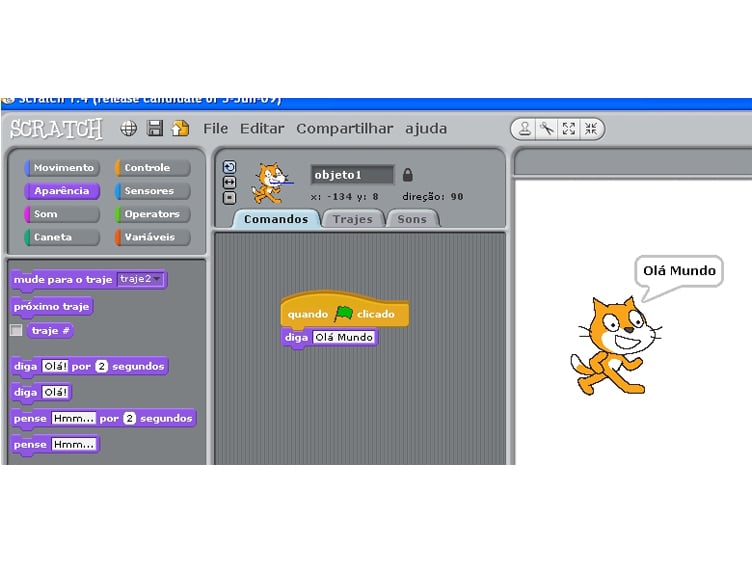Viewport: 752px width, 562px height.
Task: Open the Compartilhar menu
Action: [344, 129]
